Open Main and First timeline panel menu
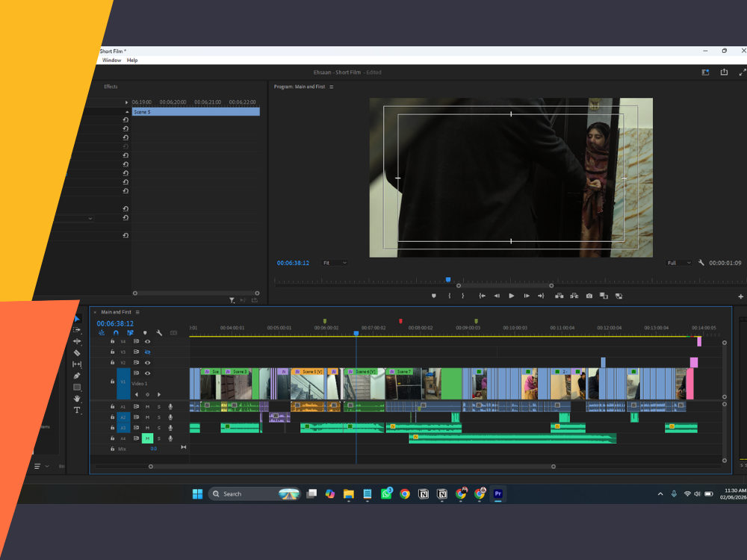The image size is (747, 560). coord(137,312)
